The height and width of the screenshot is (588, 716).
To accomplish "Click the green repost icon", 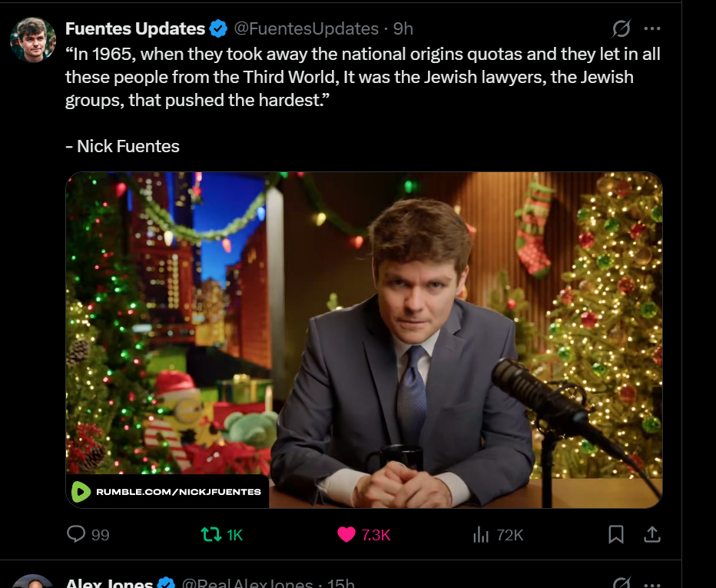I will click(211, 534).
